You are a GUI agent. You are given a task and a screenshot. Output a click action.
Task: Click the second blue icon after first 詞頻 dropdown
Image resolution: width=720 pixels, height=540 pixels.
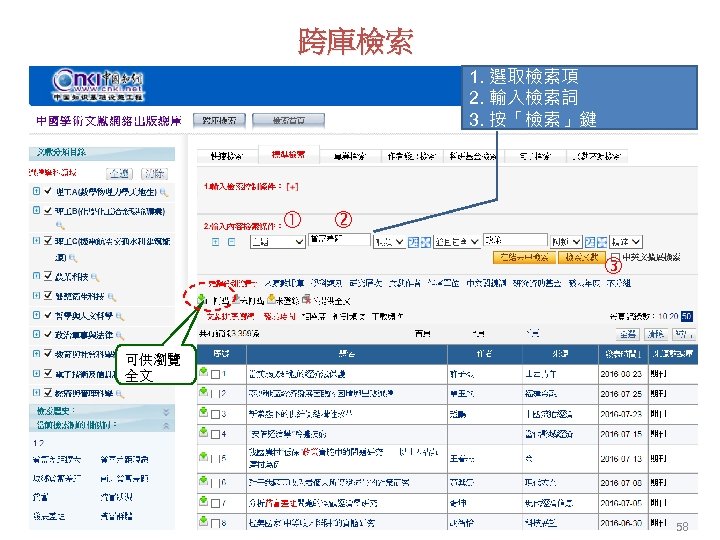point(426,242)
